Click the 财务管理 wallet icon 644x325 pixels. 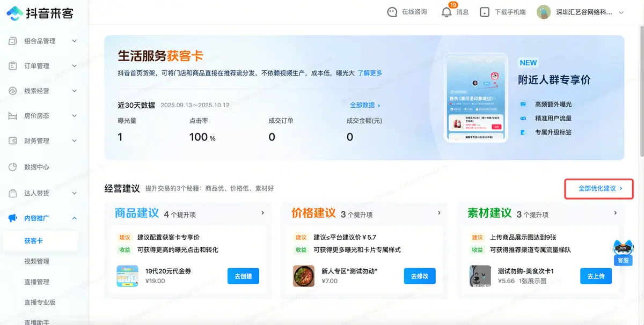pos(13,141)
